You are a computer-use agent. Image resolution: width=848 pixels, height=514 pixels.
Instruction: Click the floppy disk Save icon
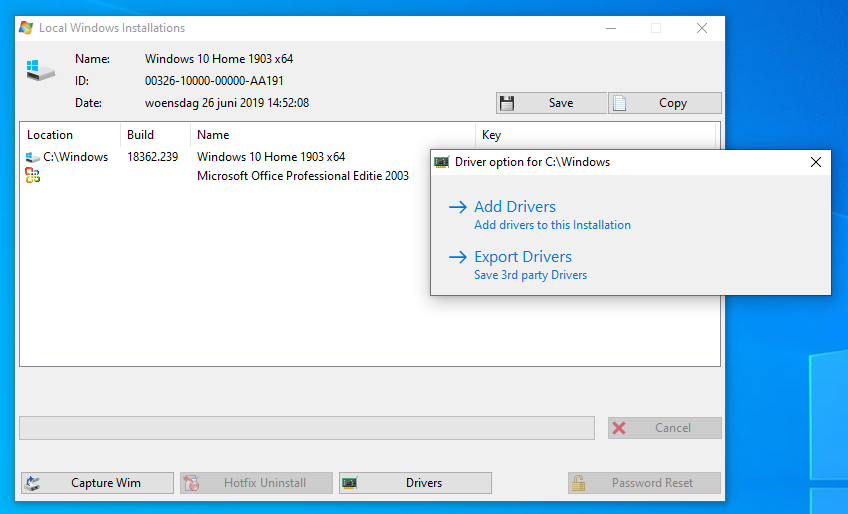(507, 103)
